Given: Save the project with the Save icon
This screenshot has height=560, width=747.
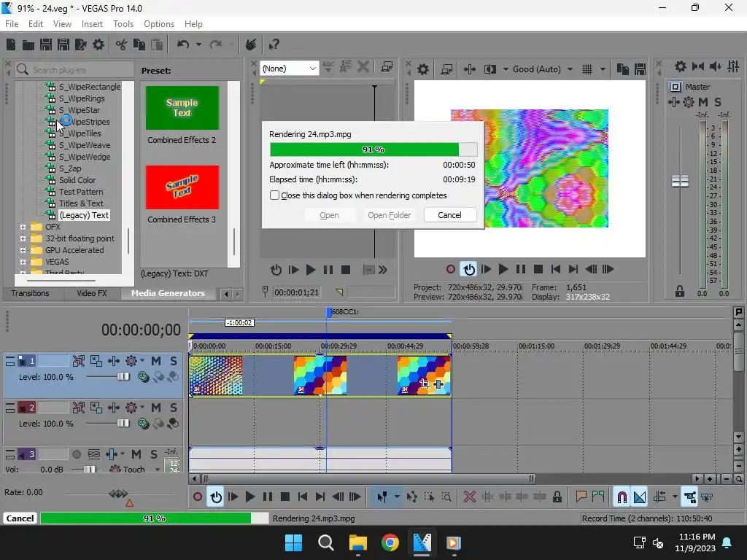Looking at the screenshot, I should tap(46, 44).
